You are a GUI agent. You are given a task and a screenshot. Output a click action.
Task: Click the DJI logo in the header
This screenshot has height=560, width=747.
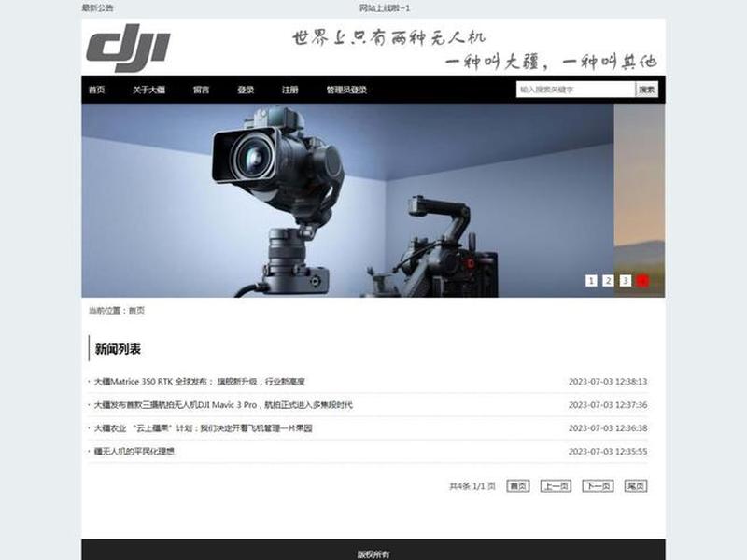click(128, 48)
